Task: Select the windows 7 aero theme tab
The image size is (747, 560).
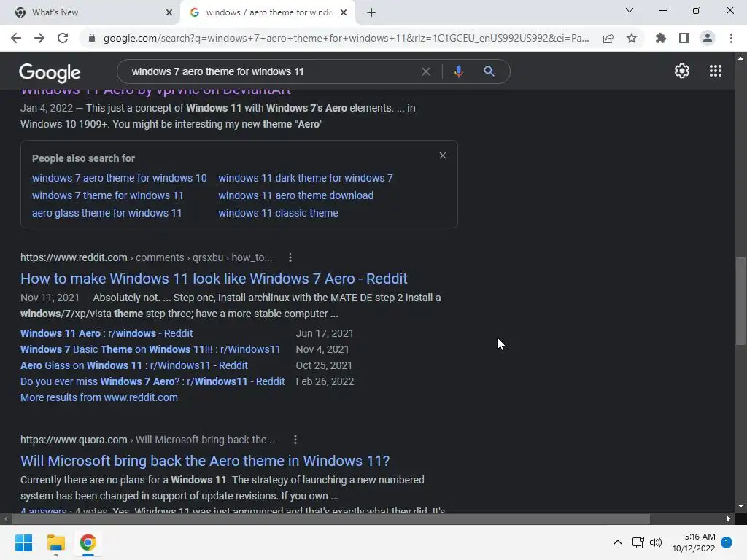Action: click(267, 12)
